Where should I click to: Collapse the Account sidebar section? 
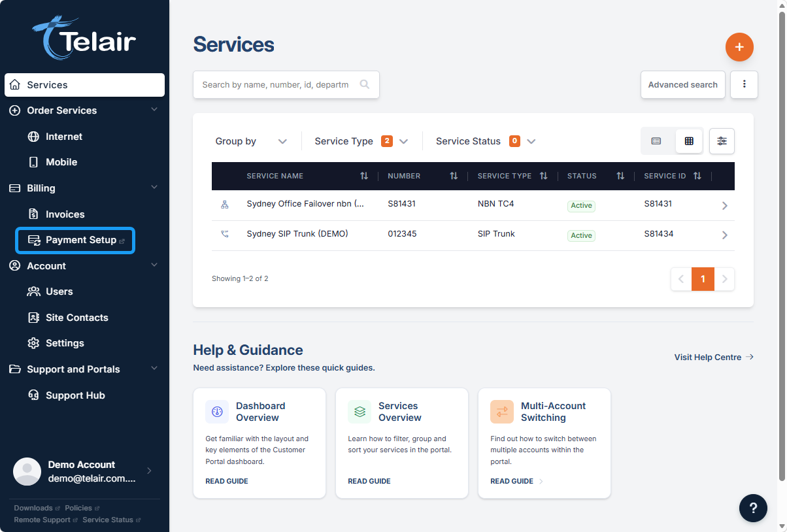(154, 265)
